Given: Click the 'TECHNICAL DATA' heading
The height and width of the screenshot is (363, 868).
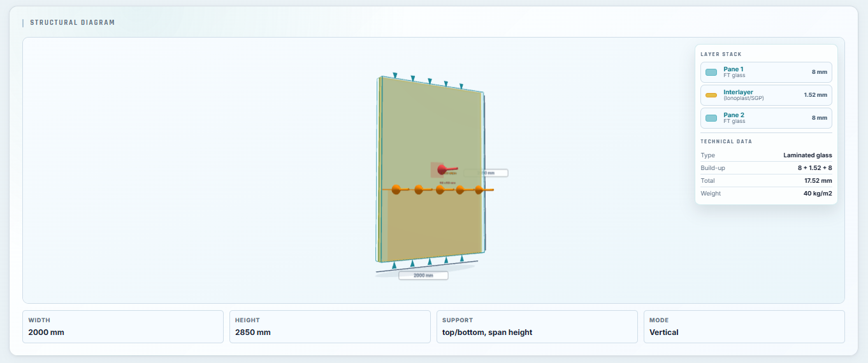Looking at the screenshot, I should pyautogui.click(x=726, y=141).
